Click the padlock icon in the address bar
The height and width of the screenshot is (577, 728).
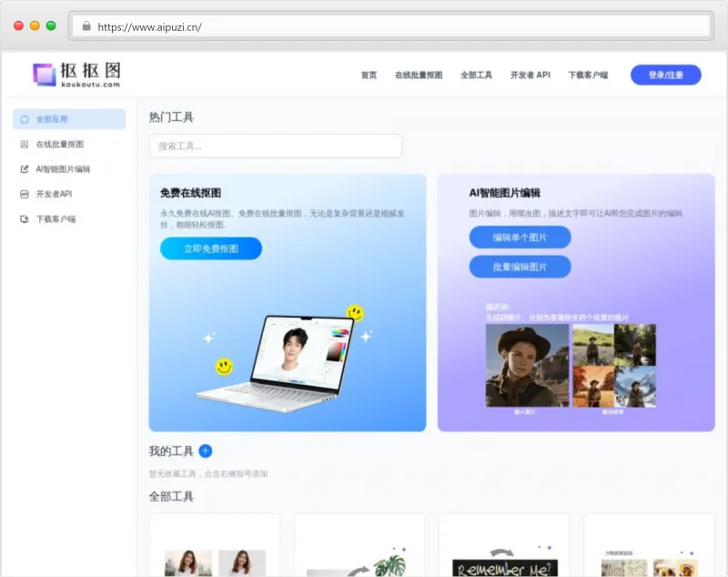pyautogui.click(x=86, y=25)
